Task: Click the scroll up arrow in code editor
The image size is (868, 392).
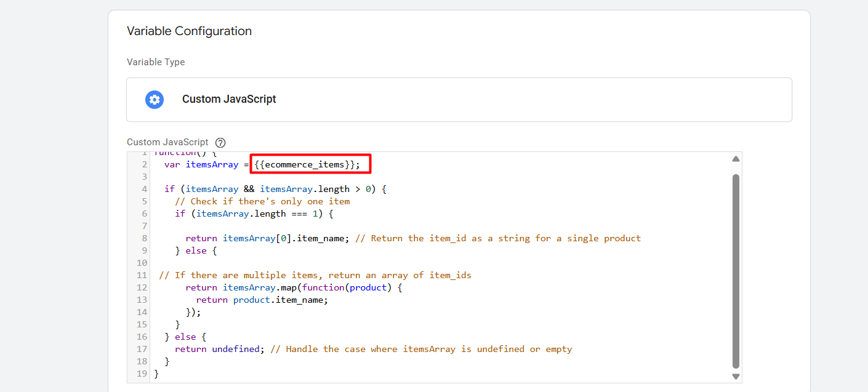Action: point(735,159)
